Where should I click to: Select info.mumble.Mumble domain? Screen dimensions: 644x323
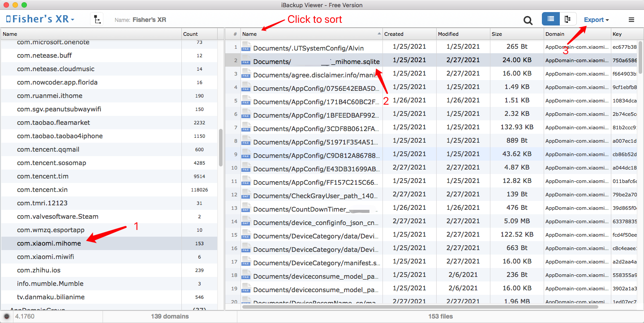[x=109, y=284]
